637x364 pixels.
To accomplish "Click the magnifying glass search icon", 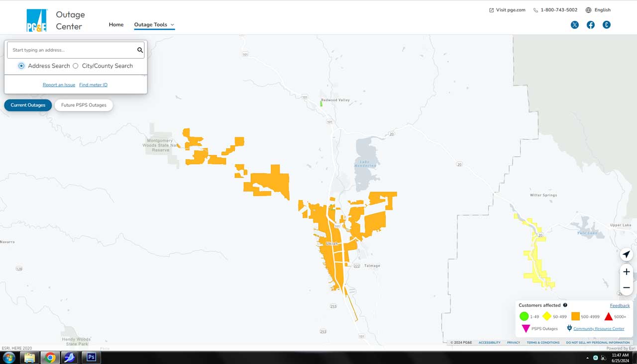I will [x=140, y=50].
